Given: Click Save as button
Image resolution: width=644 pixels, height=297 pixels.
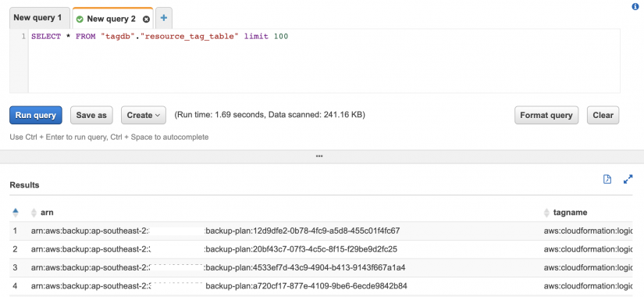Looking at the screenshot, I should [91, 115].
